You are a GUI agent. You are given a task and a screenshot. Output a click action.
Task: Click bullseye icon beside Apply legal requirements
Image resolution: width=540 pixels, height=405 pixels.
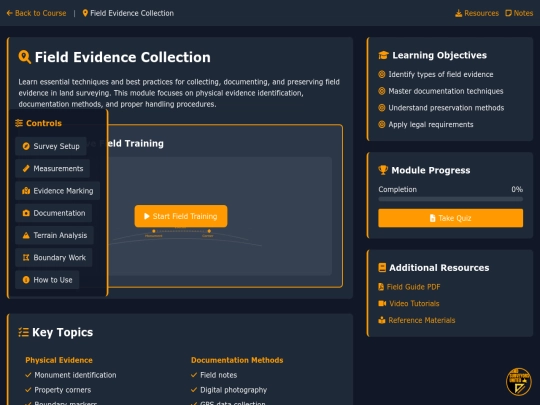[x=382, y=124]
